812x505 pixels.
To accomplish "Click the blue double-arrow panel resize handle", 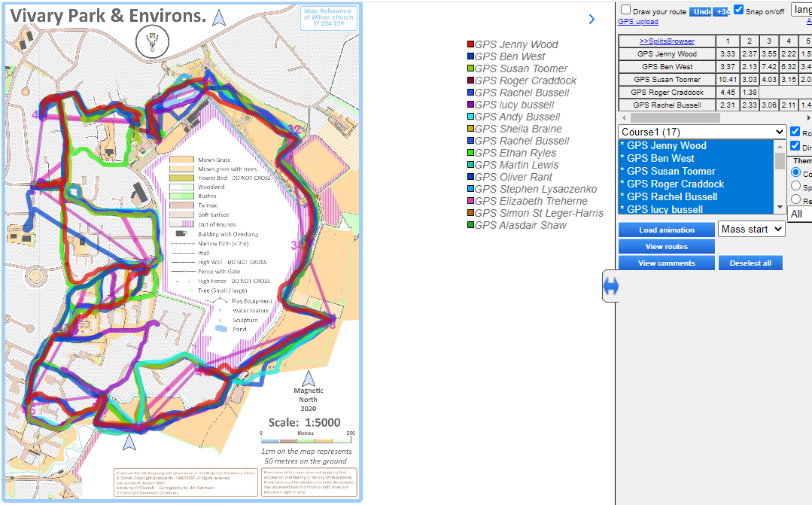I will pyautogui.click(x=611, y=286).
